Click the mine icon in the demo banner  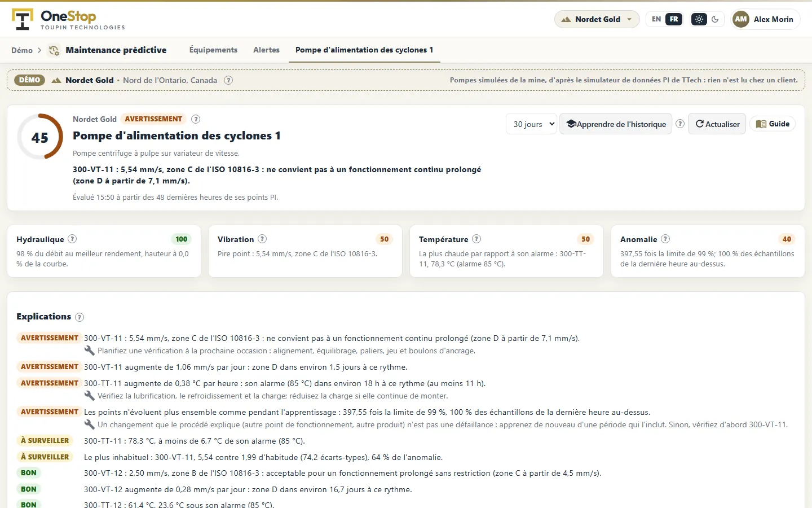coord(56,80)
